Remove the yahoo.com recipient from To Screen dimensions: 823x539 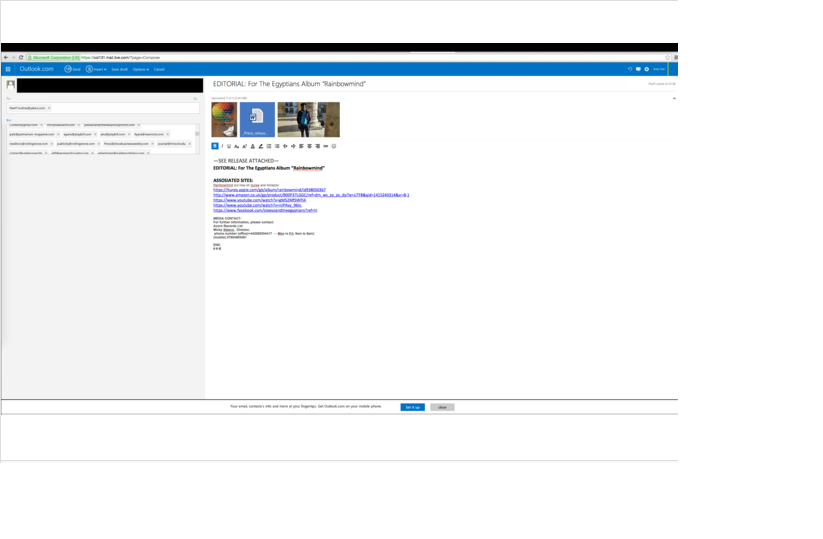[x=49, y=108]
